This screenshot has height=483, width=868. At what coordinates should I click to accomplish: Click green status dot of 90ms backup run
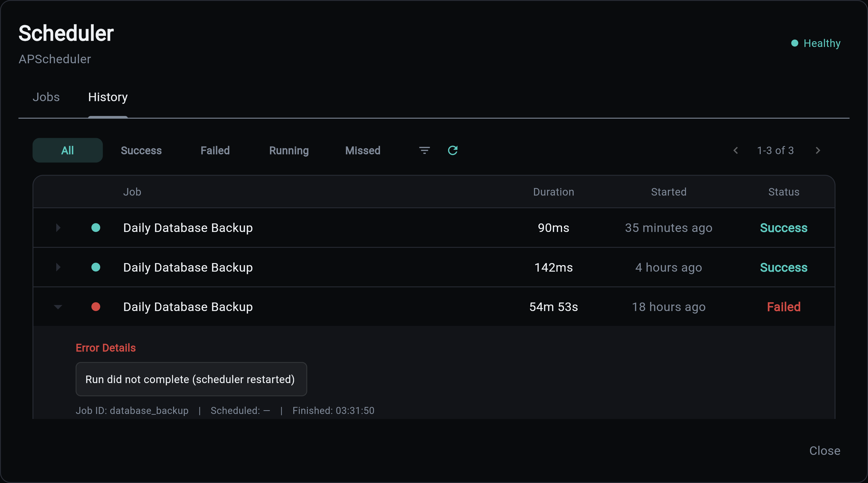coord(96,228)
